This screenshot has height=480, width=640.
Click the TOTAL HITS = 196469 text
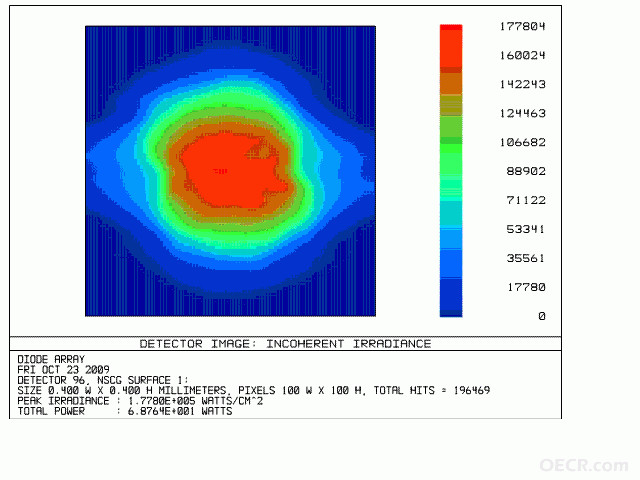431,391
